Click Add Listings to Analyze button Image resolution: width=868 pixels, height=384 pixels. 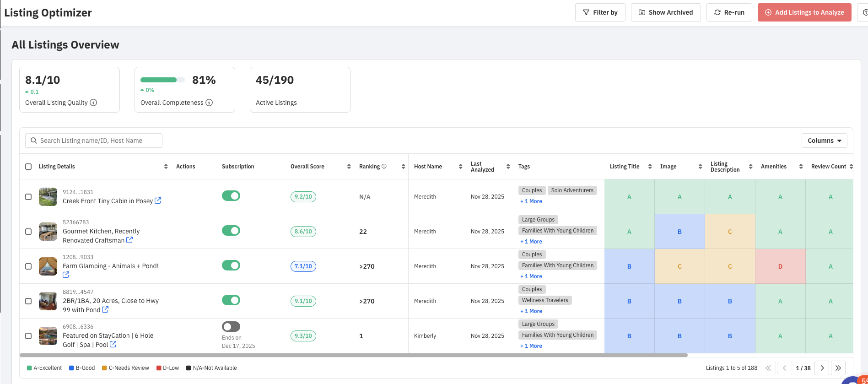804,12
